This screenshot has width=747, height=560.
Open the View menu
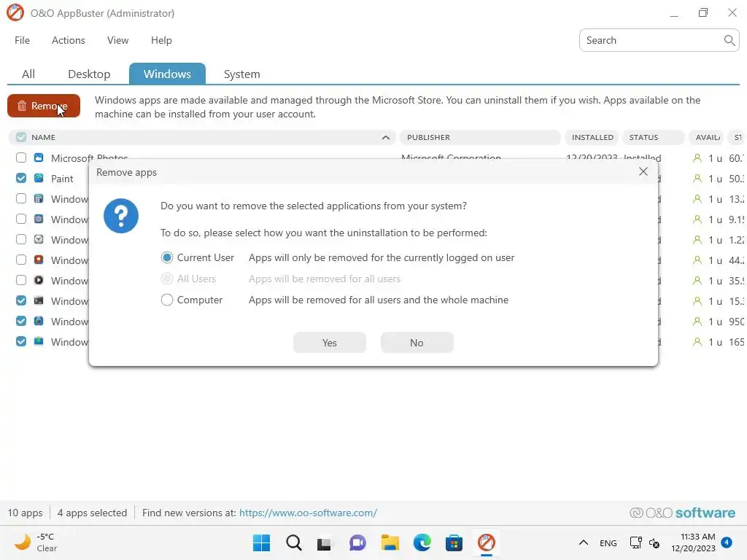[x=117, y=41]
